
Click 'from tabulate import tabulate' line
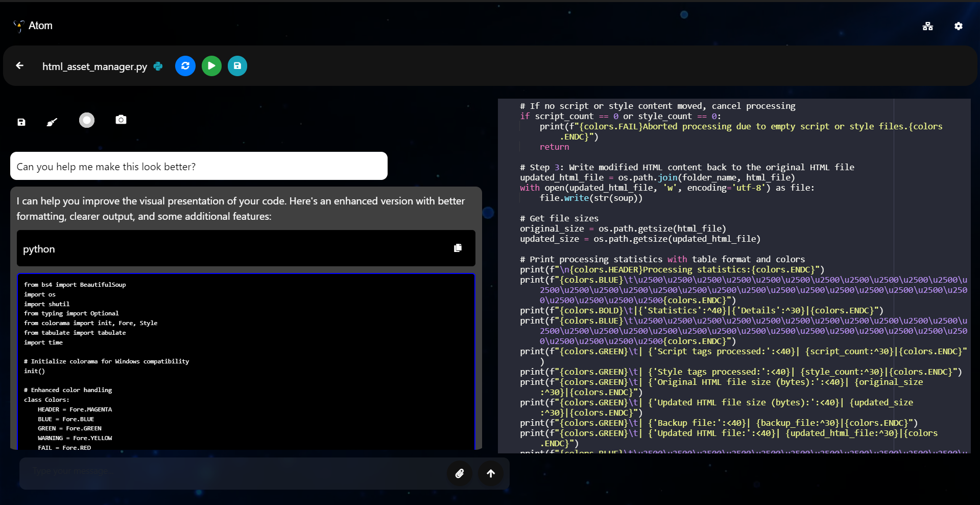[x=75, y=333]
